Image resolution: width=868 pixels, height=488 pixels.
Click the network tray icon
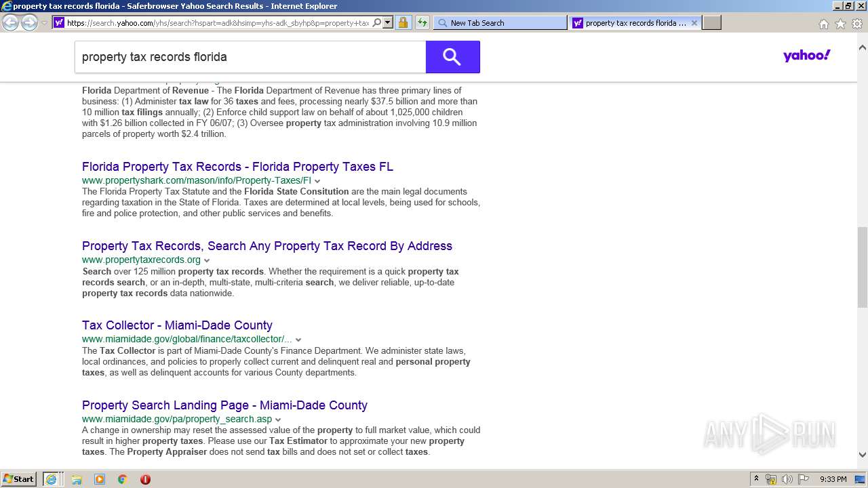771,479
